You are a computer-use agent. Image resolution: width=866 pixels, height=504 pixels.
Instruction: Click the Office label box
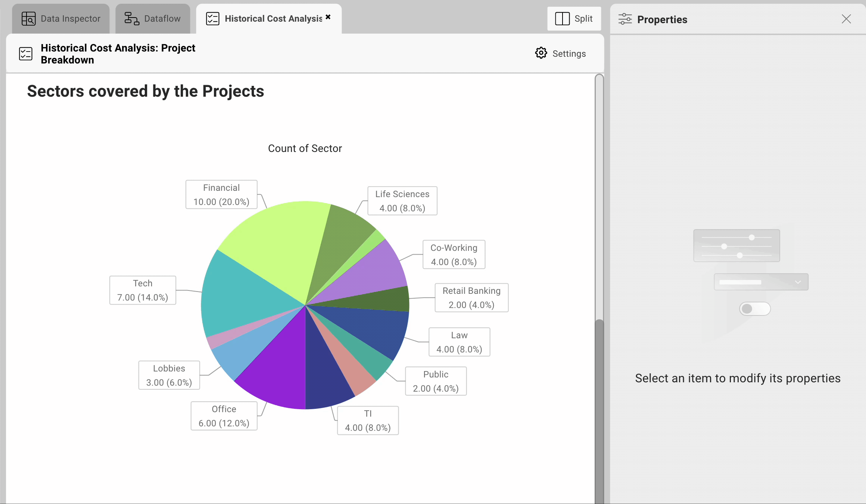(224, 416)
